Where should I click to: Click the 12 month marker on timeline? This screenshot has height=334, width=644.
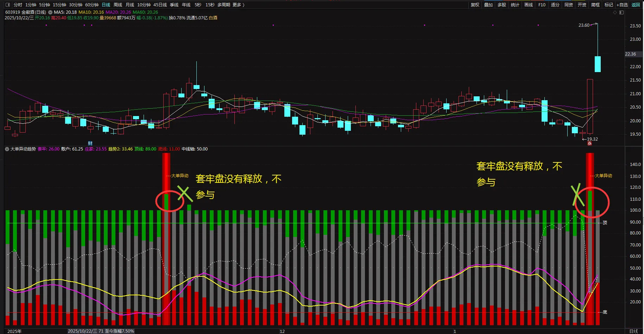[x=282, y=331]
